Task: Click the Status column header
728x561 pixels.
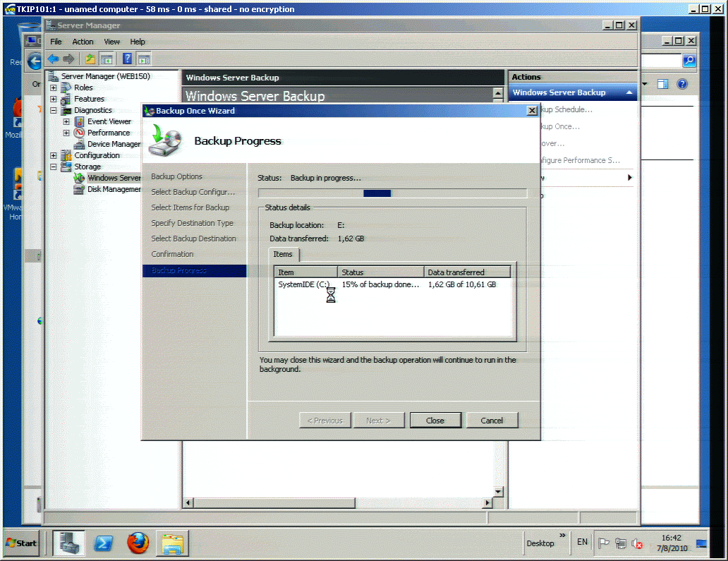Action: 381,272
